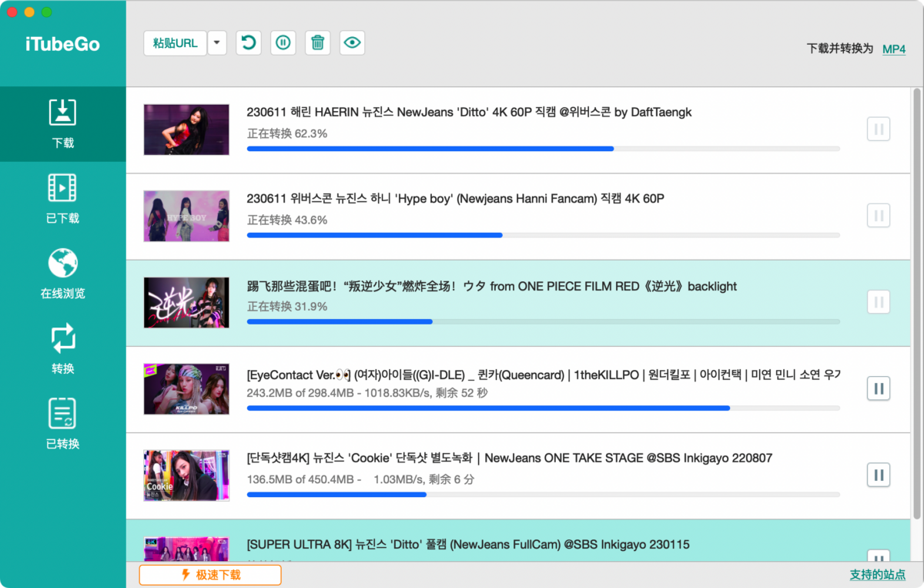Click the trash delete icon

pyautogui.click(x=317, y=43)
